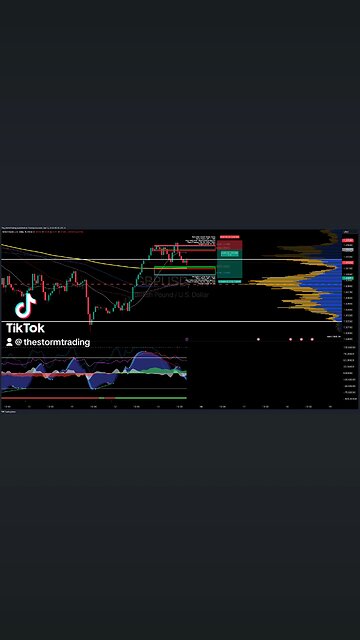
Task: Select the red stop-loss label above position tool
Action: pyautogui.click(x=229, y=237)
